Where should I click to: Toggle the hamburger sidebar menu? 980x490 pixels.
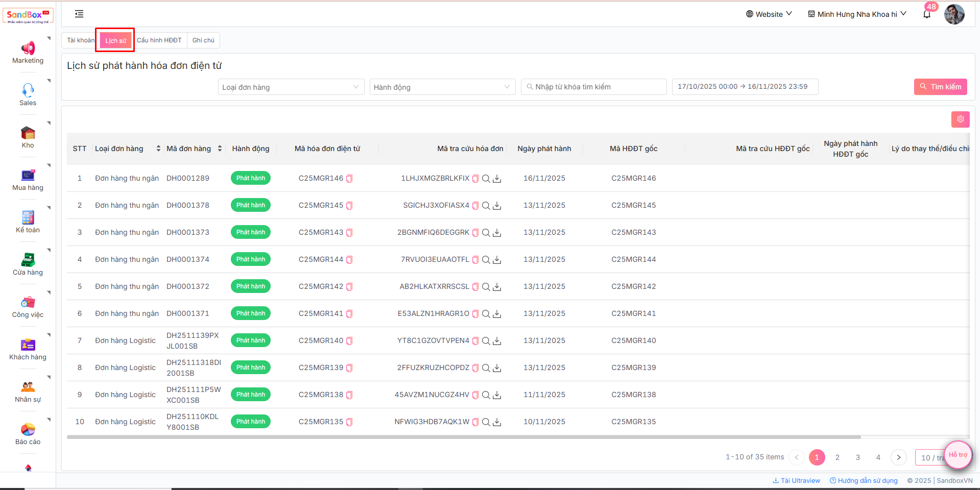[x=79, y=14]
